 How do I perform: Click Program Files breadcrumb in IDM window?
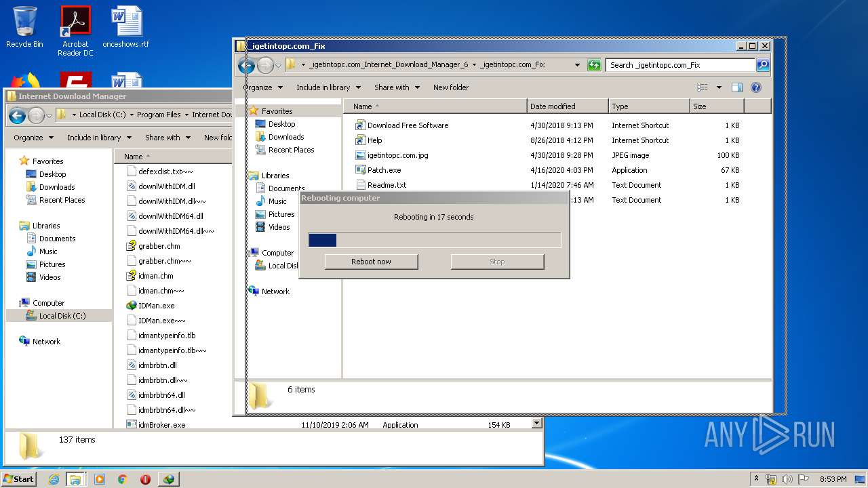[159, 115]
